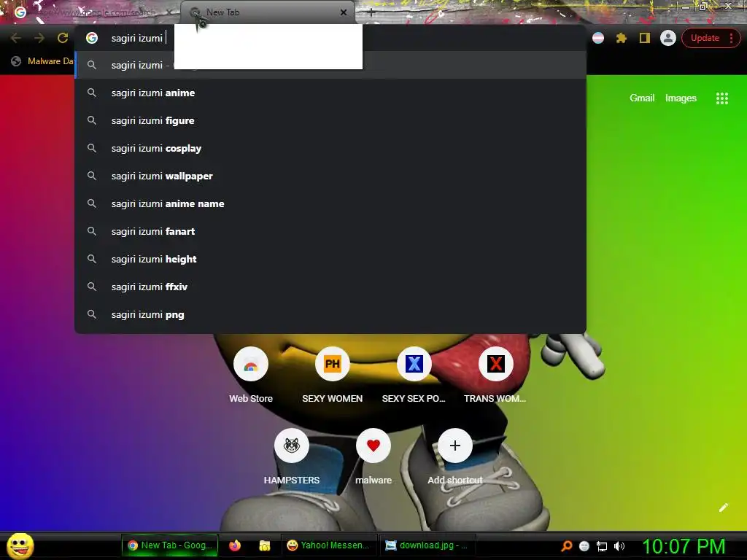747x560 pixels.
Task: Switch to the Yahoo! Messenger taskbar window
Action: [329, 545]
